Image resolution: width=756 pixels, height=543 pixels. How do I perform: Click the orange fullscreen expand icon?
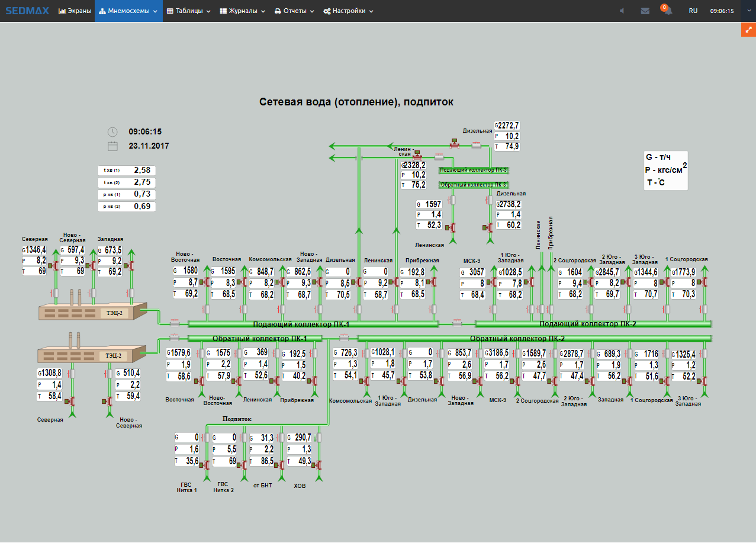(x=748, y=29)
